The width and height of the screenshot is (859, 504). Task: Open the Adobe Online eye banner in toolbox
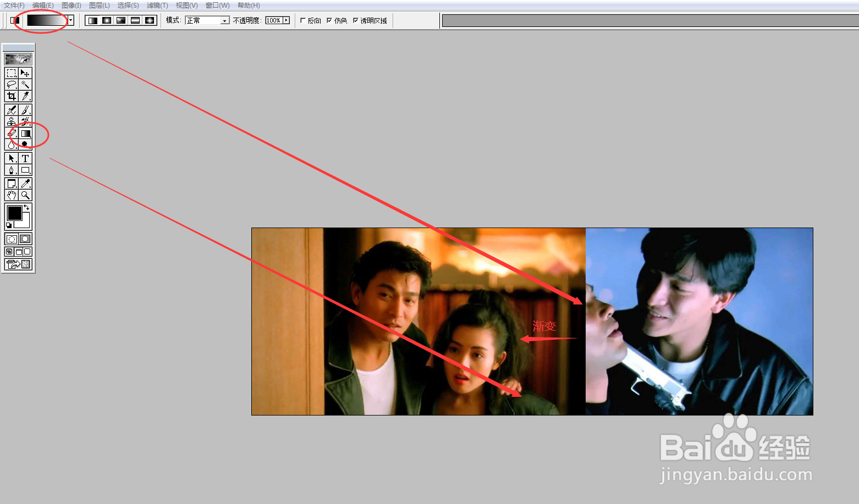click(x=18, y=59)
